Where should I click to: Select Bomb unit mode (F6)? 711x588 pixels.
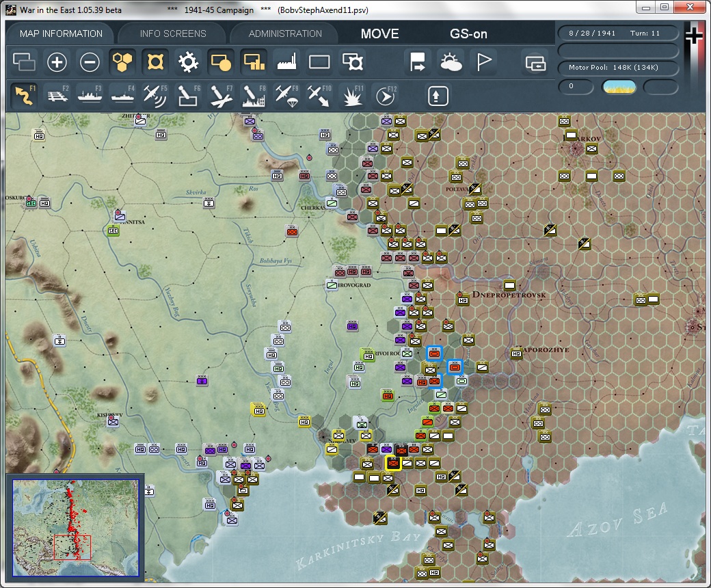coord(188,95)
